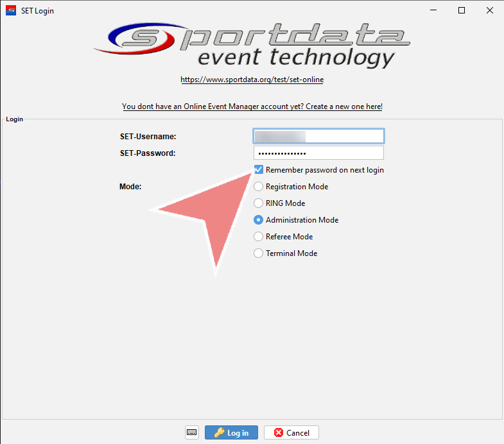Open the on-screen keyboard icon button

point(192,432)
